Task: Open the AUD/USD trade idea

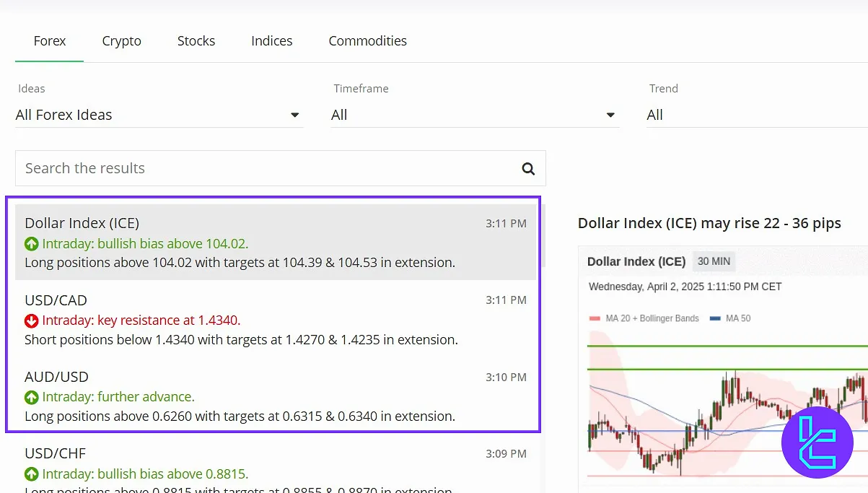Action: pos(274,396)
